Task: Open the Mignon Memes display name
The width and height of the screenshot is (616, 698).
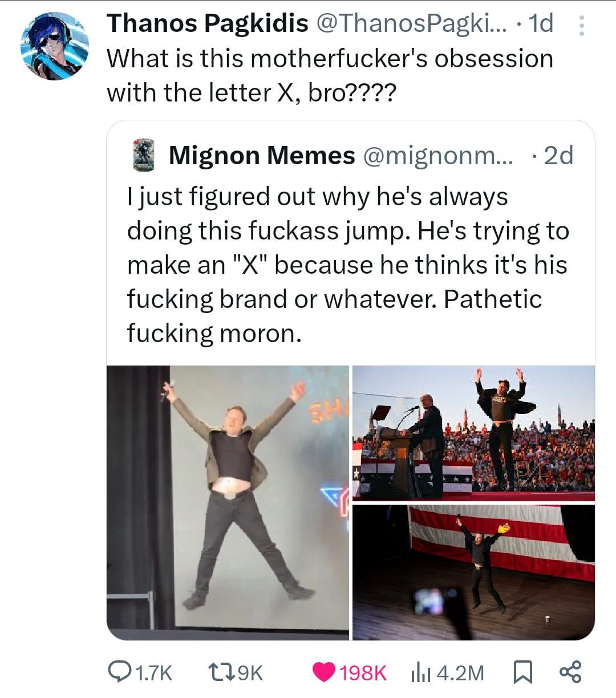Action: (262, 155)
